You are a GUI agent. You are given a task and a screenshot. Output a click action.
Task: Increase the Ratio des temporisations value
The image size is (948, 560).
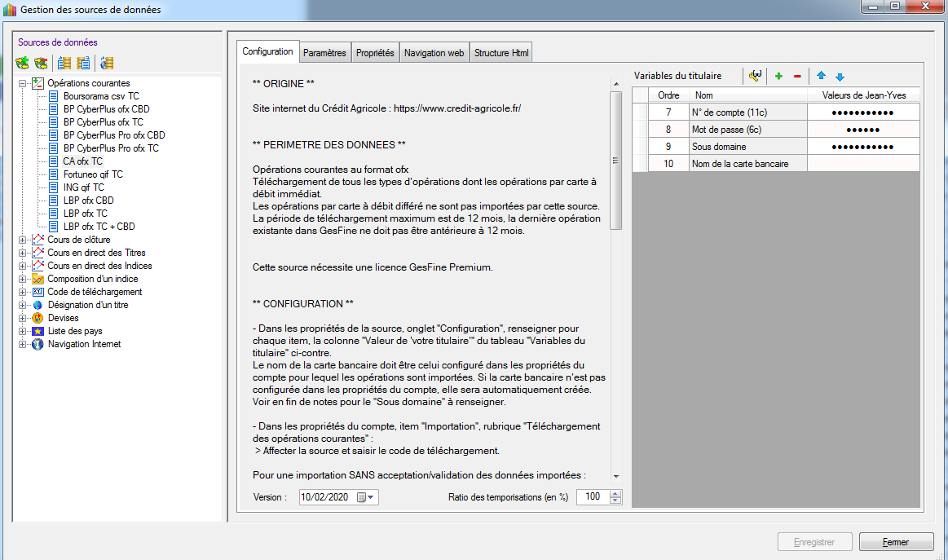pos(615,493)
